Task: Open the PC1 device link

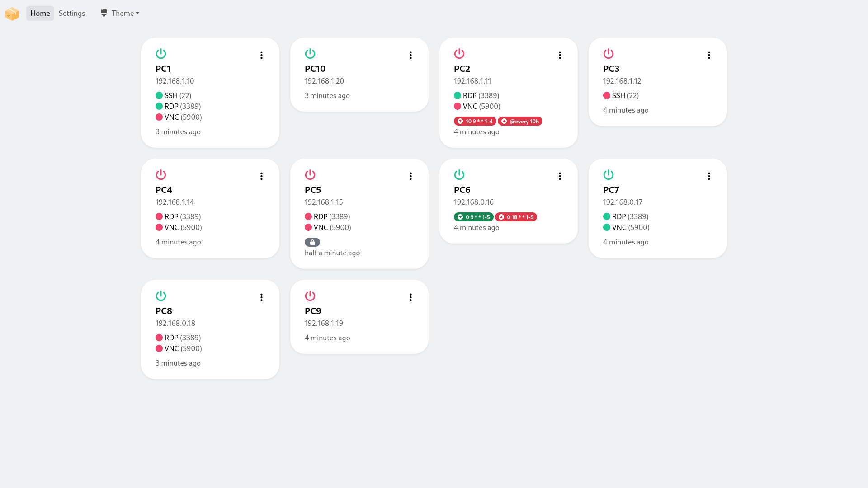Action: [x=163, y=69]
